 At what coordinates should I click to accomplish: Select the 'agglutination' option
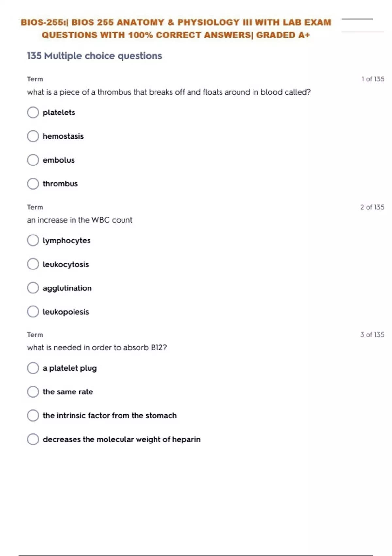33,288
